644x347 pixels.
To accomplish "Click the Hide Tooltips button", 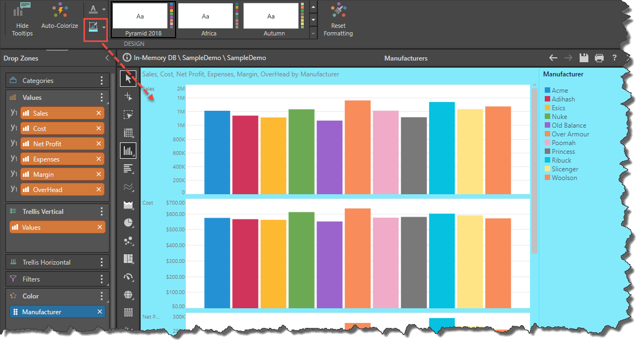I will 22,19.
